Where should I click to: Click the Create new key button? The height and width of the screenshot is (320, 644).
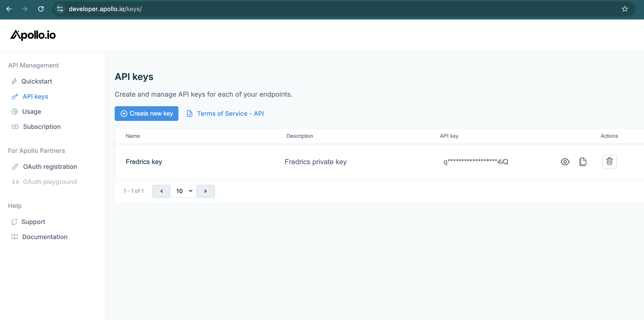click(146, 114)
